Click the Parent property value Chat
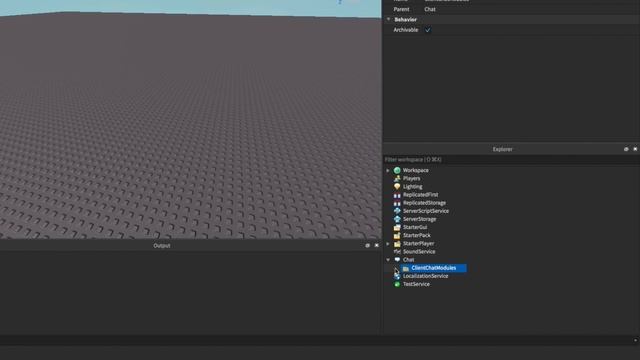Screen dimensions: 640x360 430,9
